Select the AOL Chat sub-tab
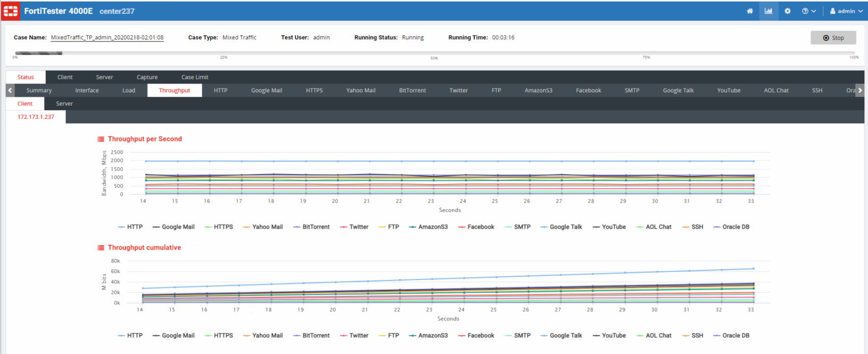Screen dimensions: 868x354 coord(776,90)
